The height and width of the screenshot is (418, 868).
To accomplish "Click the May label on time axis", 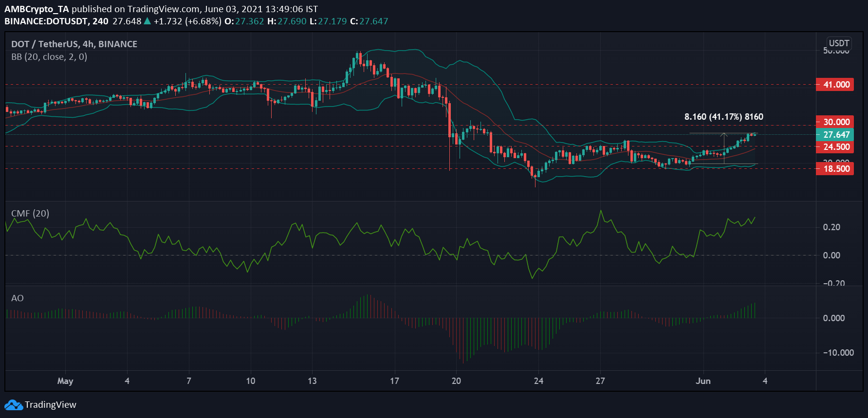I will (x=65, y=381).
